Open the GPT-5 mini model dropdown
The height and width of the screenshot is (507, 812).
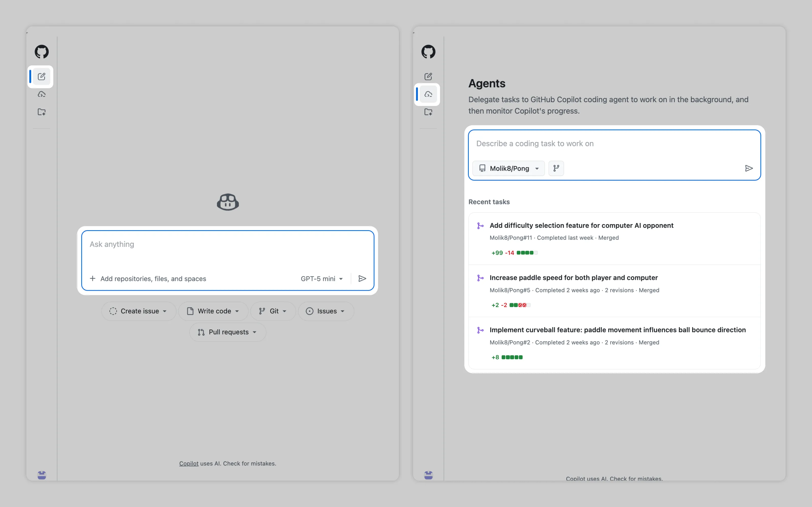[x=322, y=279]
